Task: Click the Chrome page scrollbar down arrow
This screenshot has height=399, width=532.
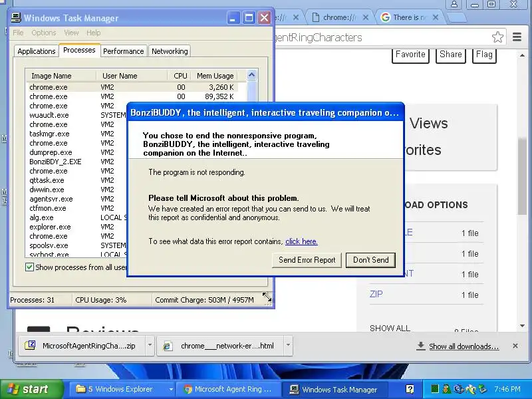Action: [522, 326]
